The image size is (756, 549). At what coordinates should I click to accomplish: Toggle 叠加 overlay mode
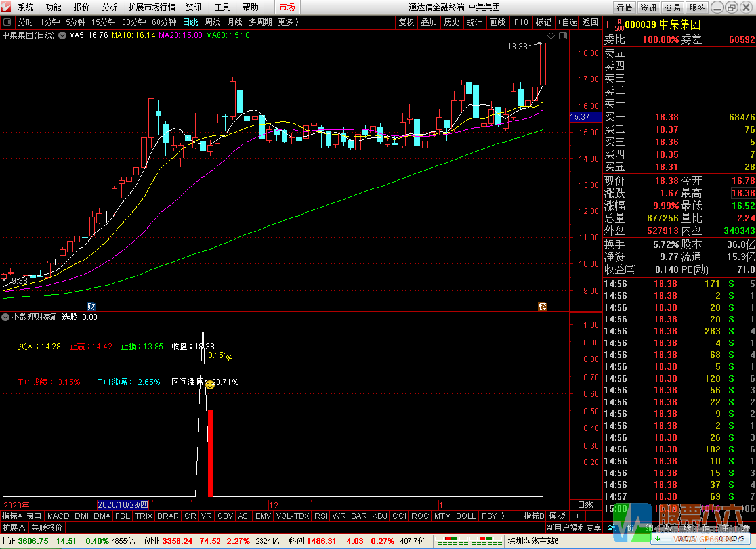[x=429, y=22]
